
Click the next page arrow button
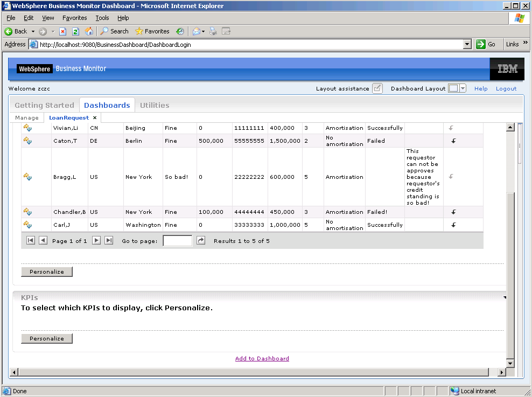point(96,241)
